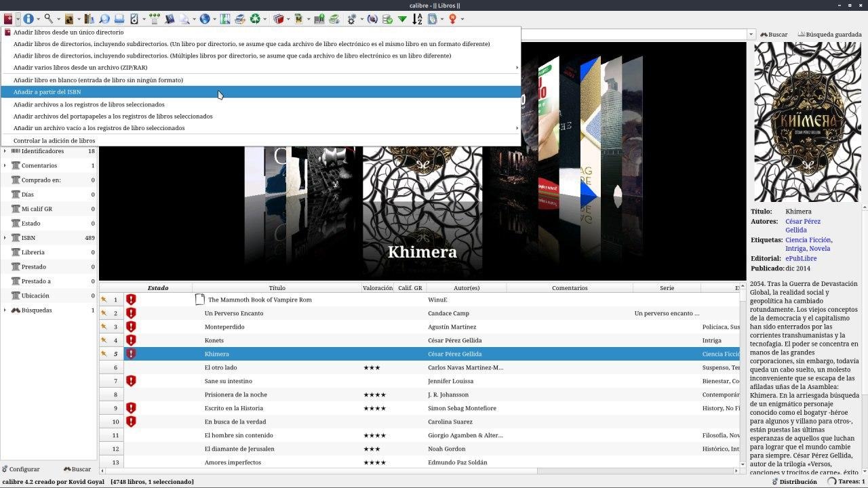This screenshot has height=488, width=868.
Task: Select the Prestado a category
Action: coord(36,281)
